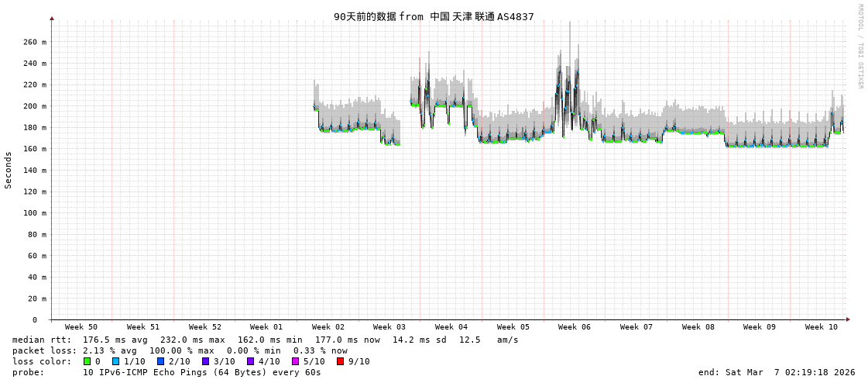Click the Week 10 x-axis label
Screen dimensions: 868x383
coord(821,327)
